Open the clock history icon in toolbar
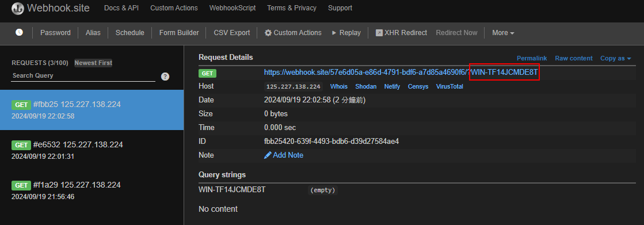Viewport: 644px width, 225px height. coord(20,32)
